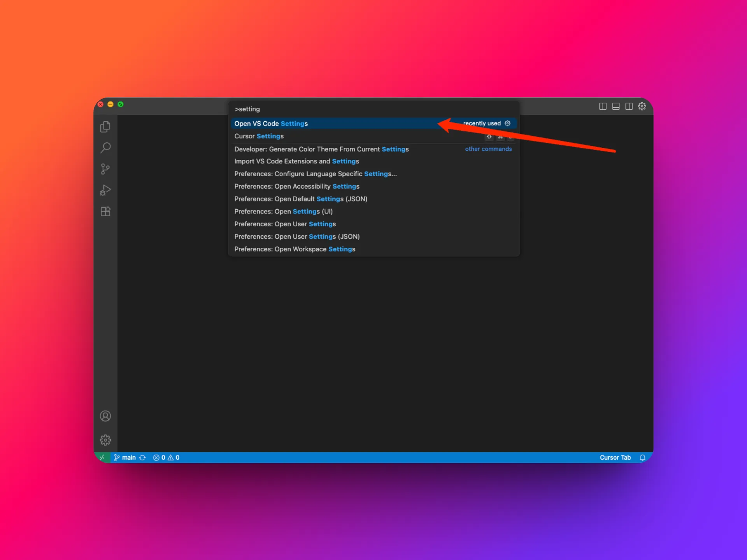Synchronize changes icon in status bar
The height and width of the screenshot is (560, 747).
tap(142, 457)
